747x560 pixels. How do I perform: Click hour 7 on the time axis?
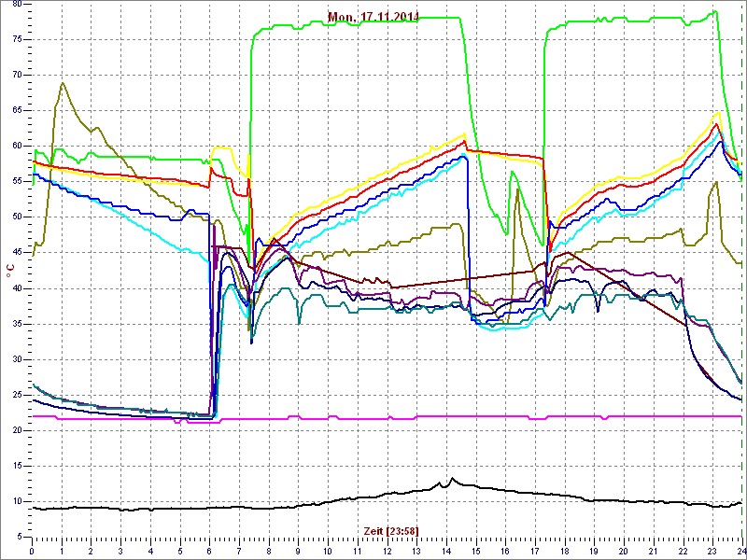point(239,551)
